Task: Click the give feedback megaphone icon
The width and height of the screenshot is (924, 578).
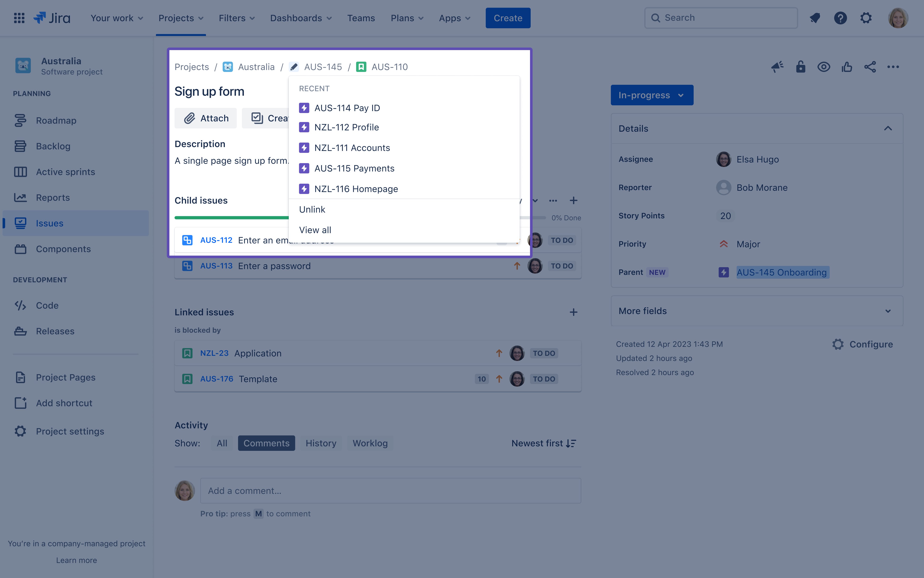Action: [x=777, y=67]
